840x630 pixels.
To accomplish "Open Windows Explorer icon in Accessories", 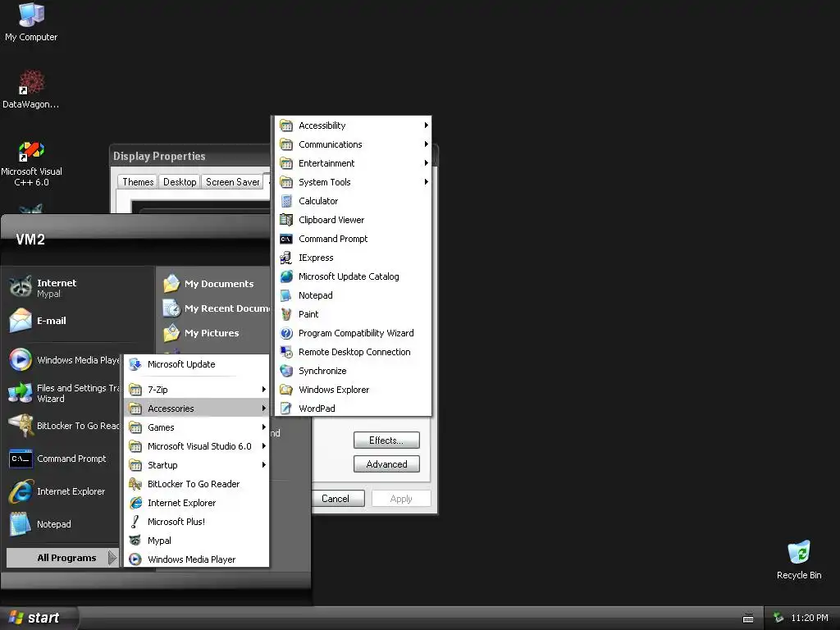I will pyautogui.click(x=286, y=390).
